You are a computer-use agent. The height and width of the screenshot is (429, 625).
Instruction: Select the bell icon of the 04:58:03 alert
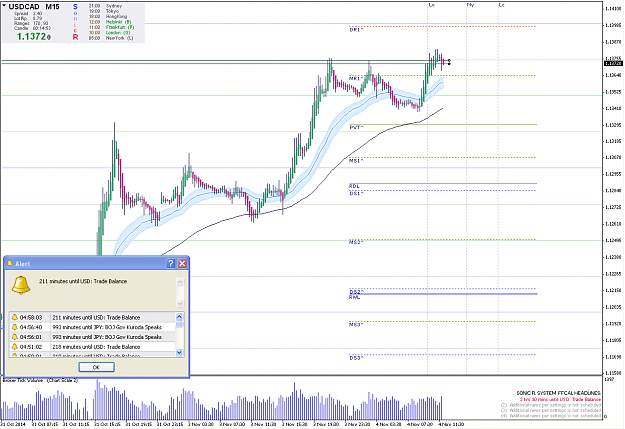point(15,317)
